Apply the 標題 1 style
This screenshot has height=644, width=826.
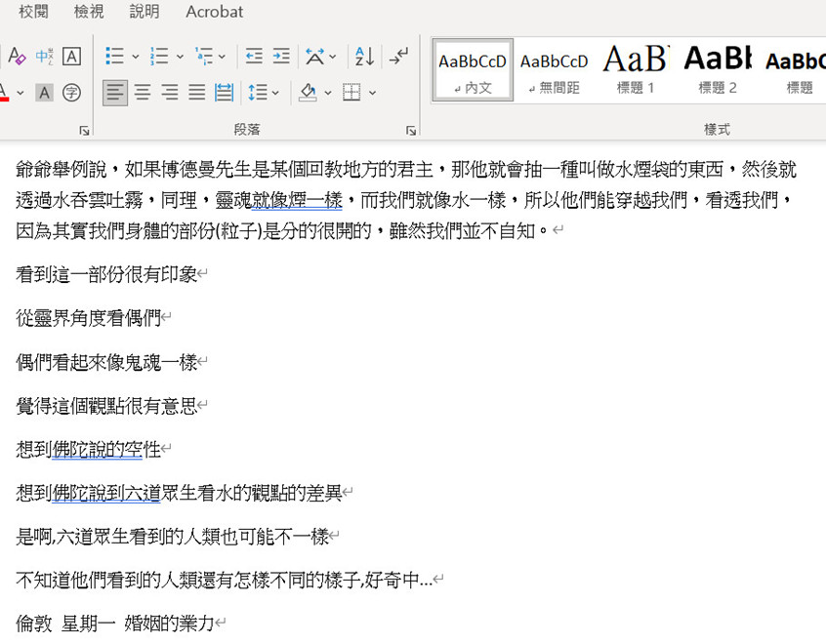(636, 69)
